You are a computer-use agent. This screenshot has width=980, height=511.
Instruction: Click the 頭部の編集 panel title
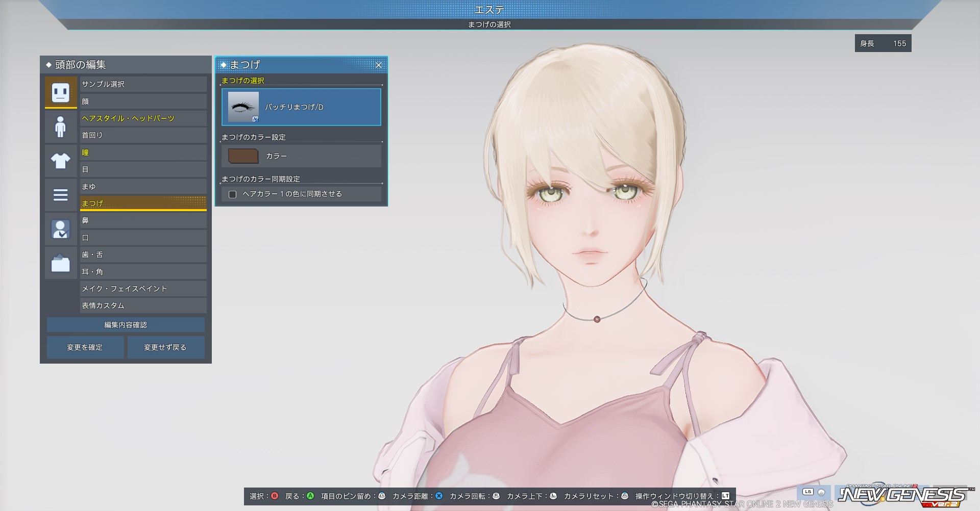click(x=81, y=65)
